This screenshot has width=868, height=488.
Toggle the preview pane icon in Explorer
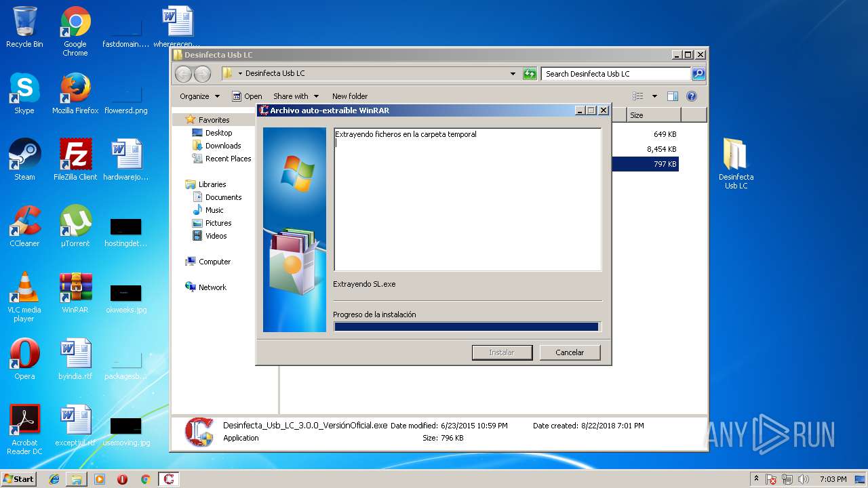[x=673, y=96]
